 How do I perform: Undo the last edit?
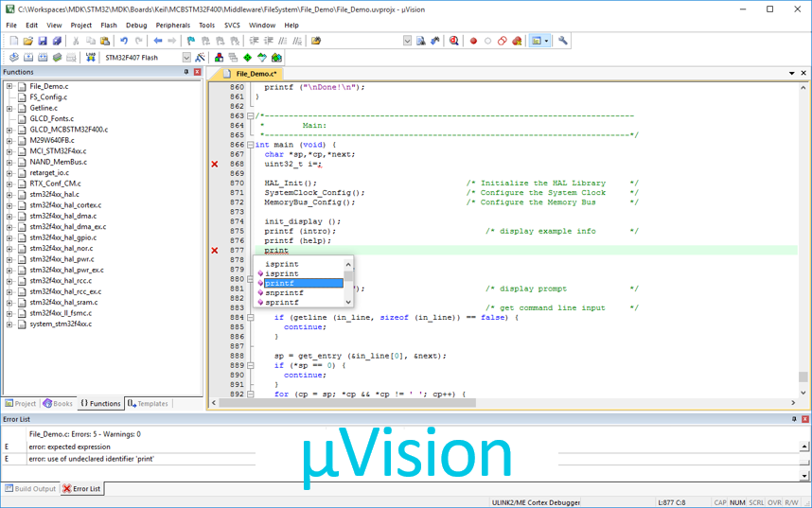[x=124, y=41]
